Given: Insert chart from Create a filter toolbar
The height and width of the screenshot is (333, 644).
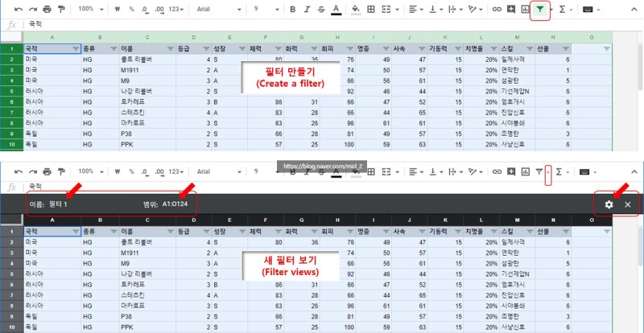Looking at the screenshot, I should pyautogui.click(x=526, y=9).
